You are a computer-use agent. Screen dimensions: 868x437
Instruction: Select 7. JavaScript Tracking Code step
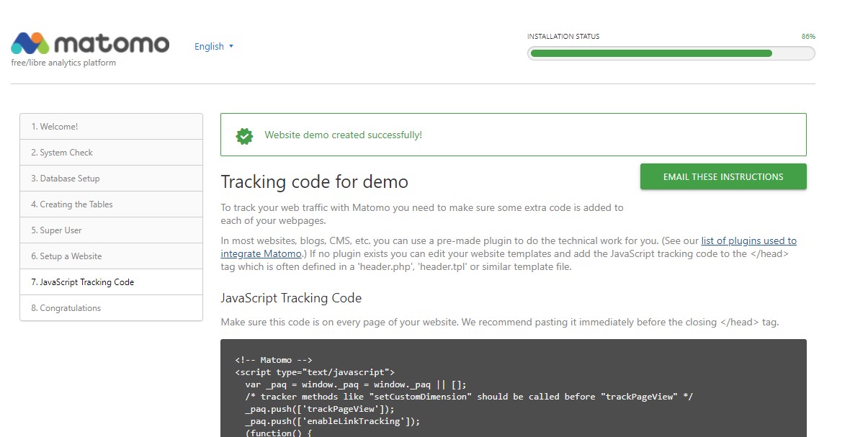pyautogui.click(x=111, y=282)
